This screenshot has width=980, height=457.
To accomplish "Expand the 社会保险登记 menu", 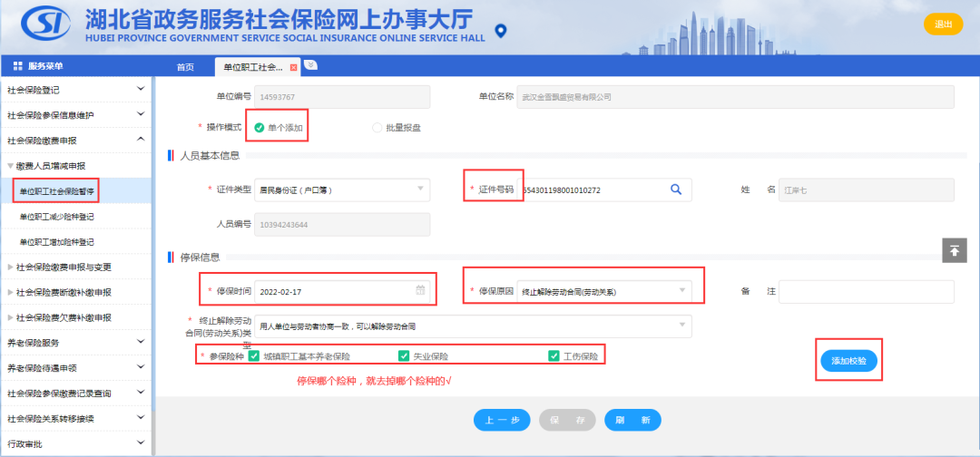I will tap(75, 90).
